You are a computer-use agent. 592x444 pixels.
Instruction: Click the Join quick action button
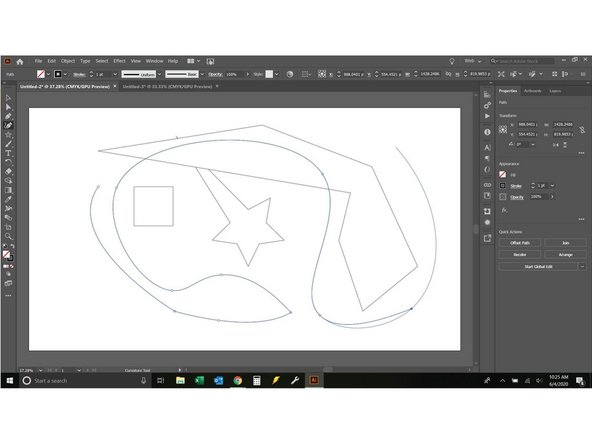pyautogui.click(x=565, y=243)
